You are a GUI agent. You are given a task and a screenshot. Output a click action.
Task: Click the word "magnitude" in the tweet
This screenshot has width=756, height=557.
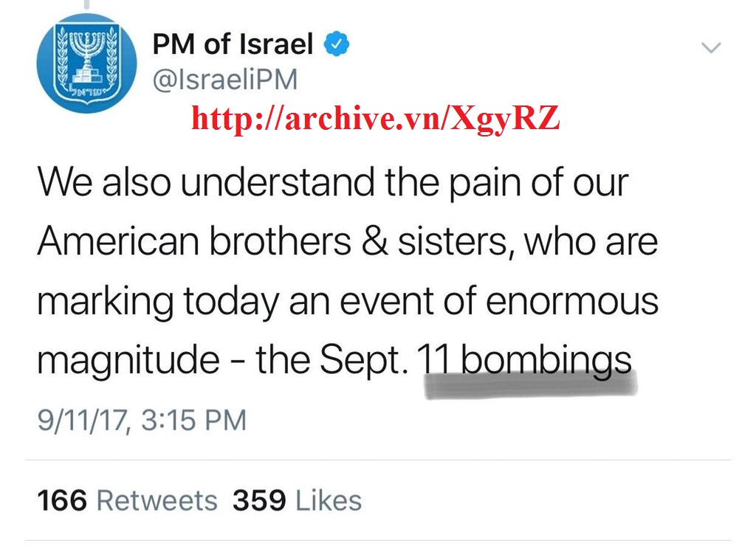[x=128, y=361]
